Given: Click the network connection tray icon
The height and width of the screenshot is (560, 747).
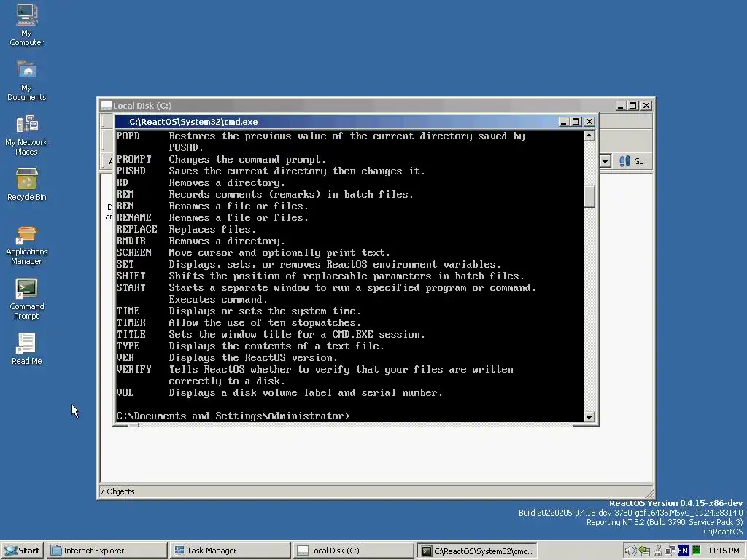Looking at the screenshot, I should 670,551.
